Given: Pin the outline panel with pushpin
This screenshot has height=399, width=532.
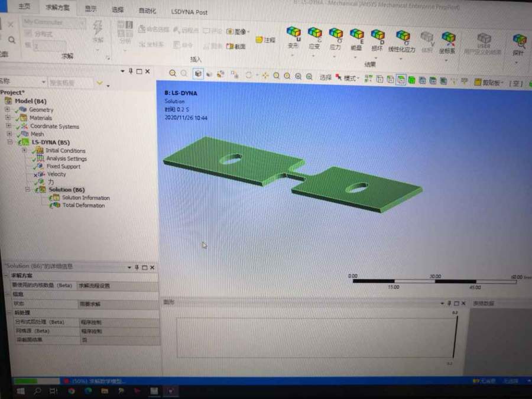Looking at the screenshot, I should (x=131, y=72).
